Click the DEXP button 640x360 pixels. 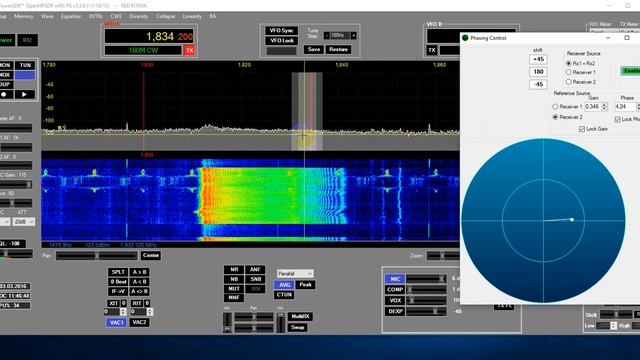[x=395, y=311]
